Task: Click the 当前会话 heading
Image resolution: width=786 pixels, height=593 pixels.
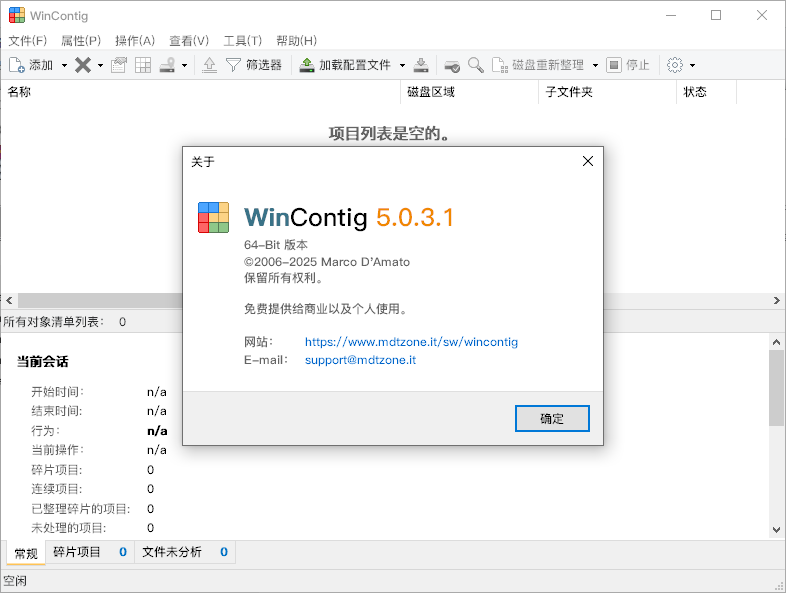Action: [43, 361]
